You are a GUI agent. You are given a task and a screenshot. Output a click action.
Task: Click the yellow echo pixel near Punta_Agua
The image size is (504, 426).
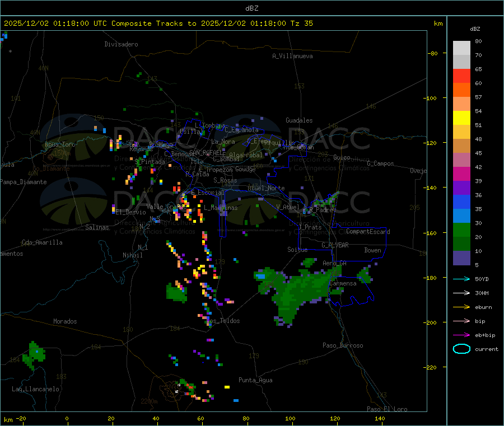click(x=227, y=387)
